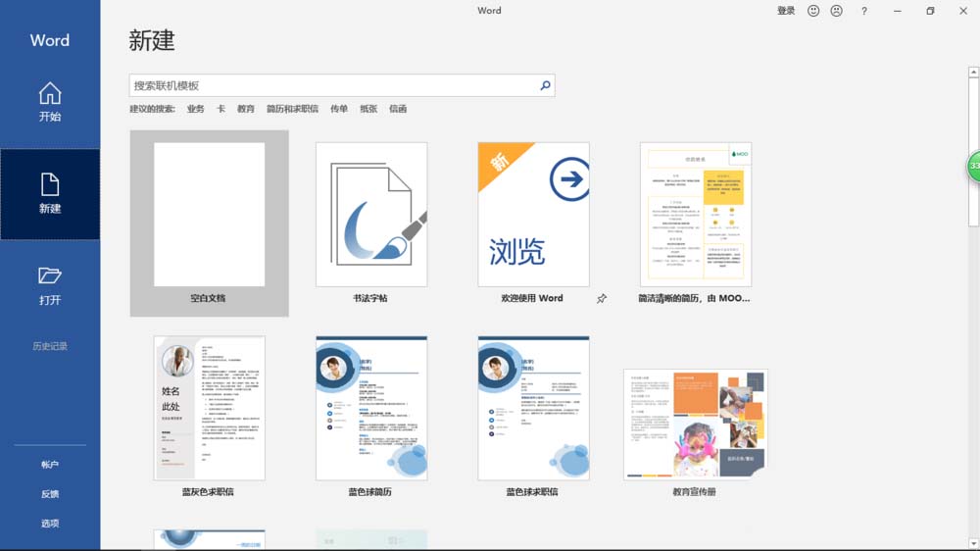Open 历史记录 in sidebar
Screen dimensions: 980x551
click(50, 346)
